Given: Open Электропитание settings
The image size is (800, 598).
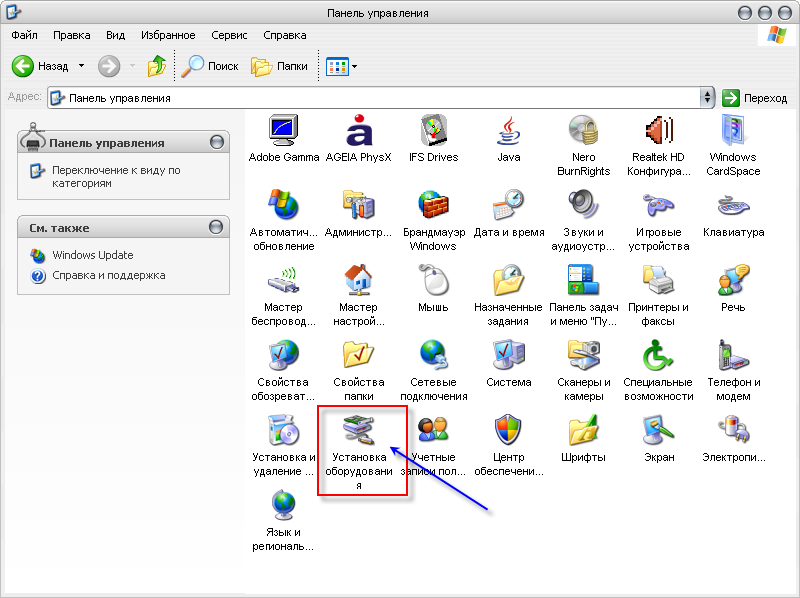Looking at the screenshot, I should pos(733,438).
